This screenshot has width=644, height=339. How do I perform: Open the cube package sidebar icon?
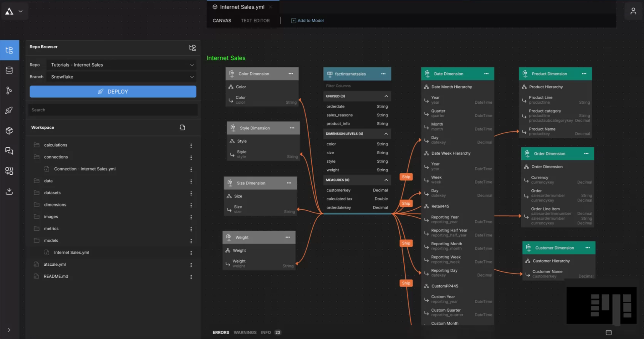[9, 130]
